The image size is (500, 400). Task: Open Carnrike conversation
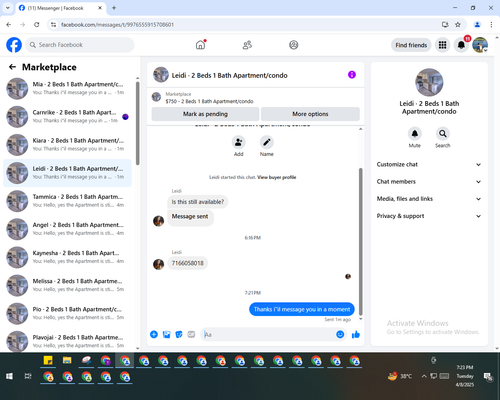[x=67, y=117]
